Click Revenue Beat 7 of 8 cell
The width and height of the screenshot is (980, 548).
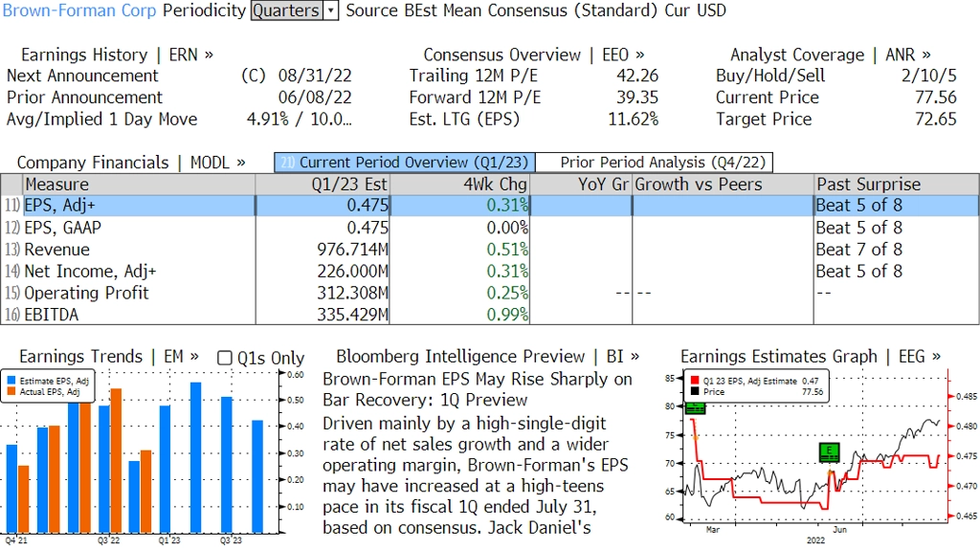coord(858,250)
